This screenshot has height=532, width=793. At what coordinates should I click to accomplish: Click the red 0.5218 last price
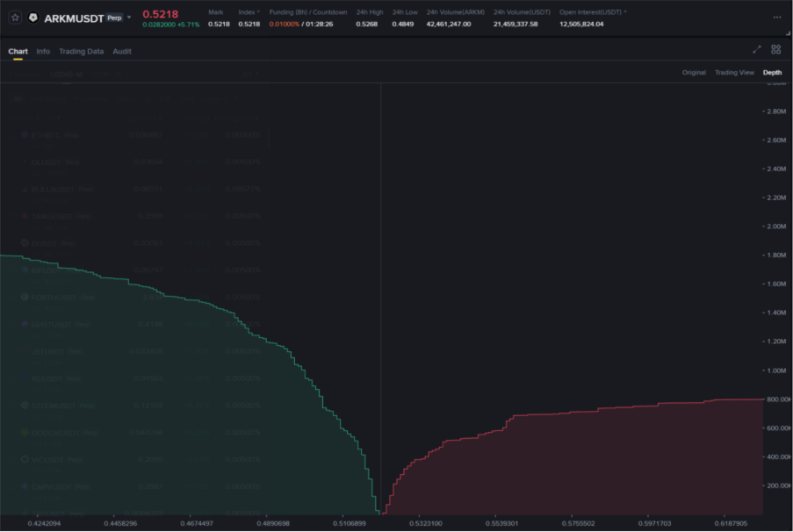pos(161,13)
